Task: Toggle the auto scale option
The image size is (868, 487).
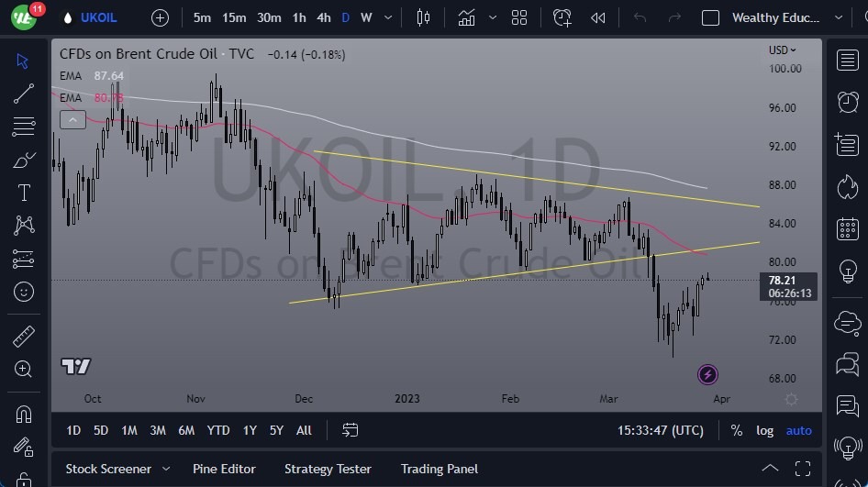Action: (x=799, y=430)
